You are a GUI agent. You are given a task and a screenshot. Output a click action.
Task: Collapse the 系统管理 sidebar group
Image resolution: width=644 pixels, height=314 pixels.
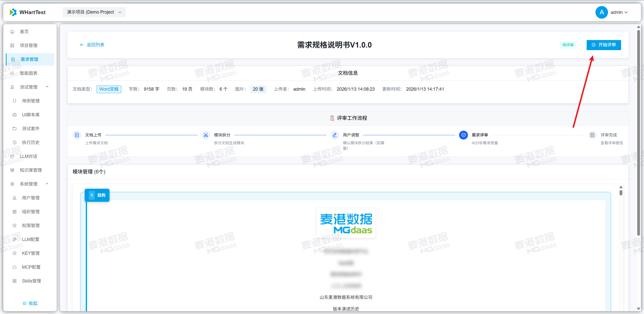tap(47, 184)
